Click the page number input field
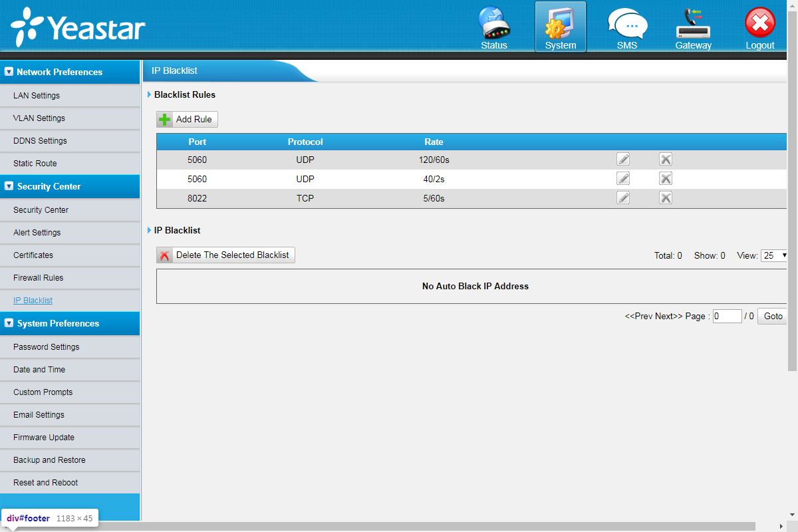Viewport: 798px width, 532px height. (727, 317)
